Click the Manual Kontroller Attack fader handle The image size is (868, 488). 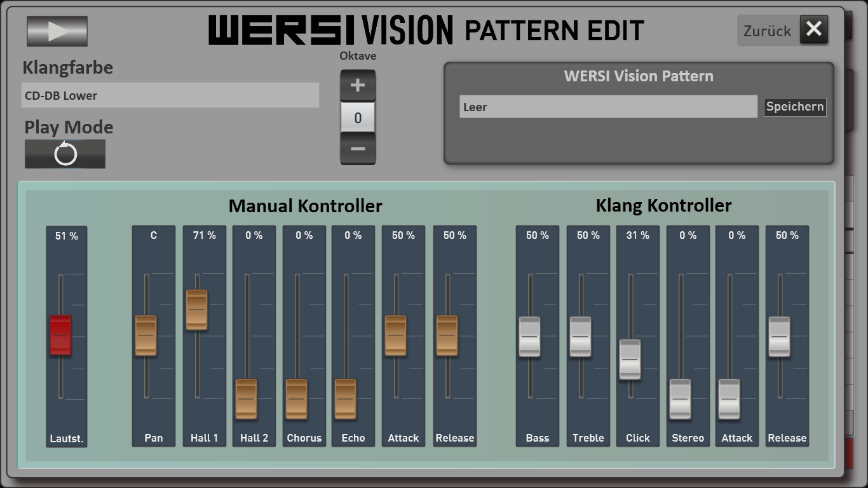pyautogui.click(x=395, y=335)
